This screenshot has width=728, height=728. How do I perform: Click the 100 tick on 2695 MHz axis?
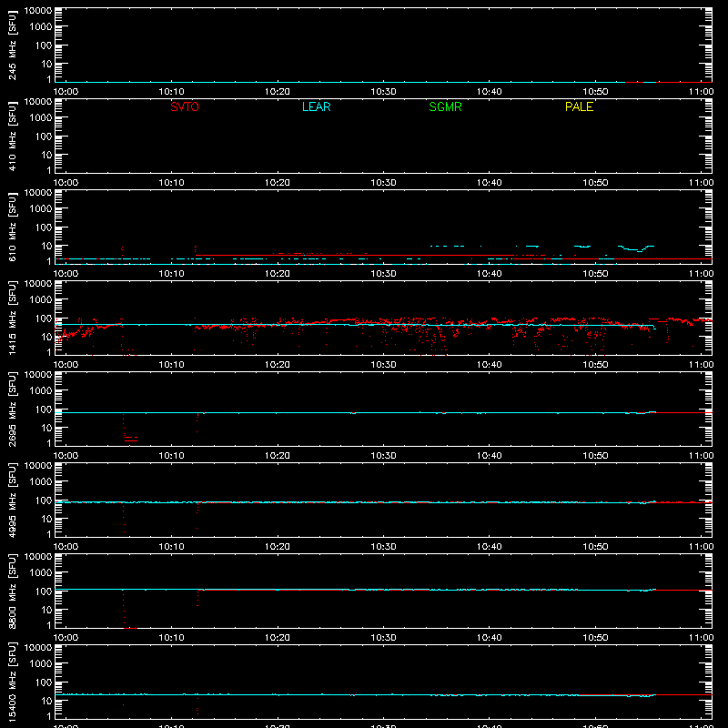[44, 409]
